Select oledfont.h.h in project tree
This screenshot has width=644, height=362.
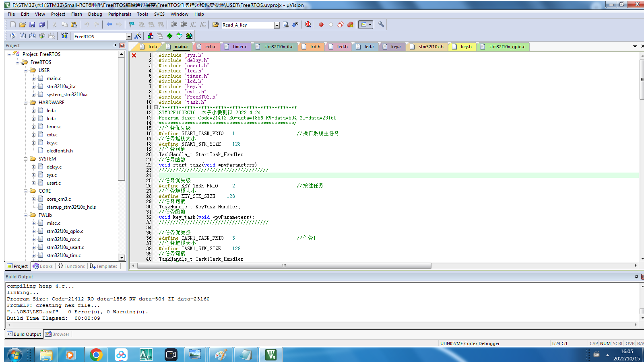60,151
